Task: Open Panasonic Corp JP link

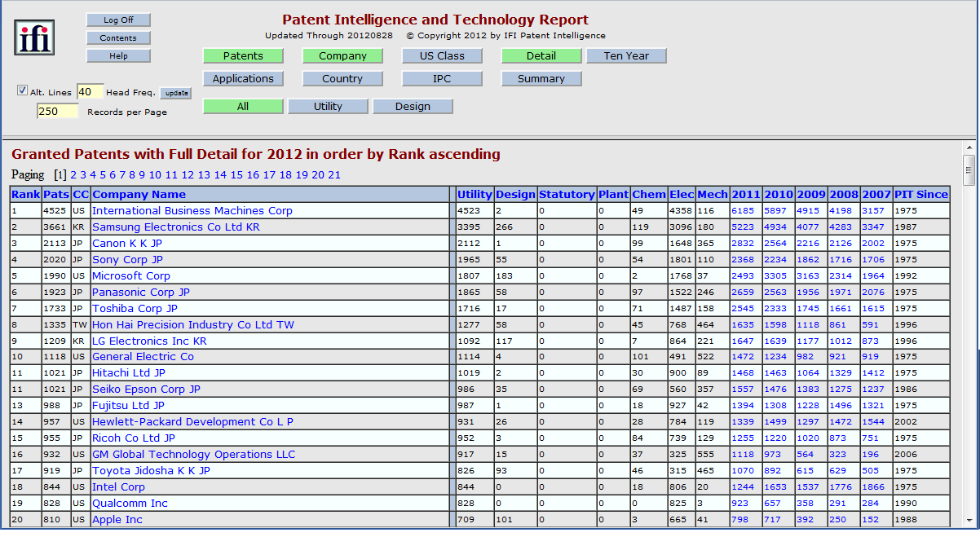Action: pyautogui.click(x=141, y=293)
